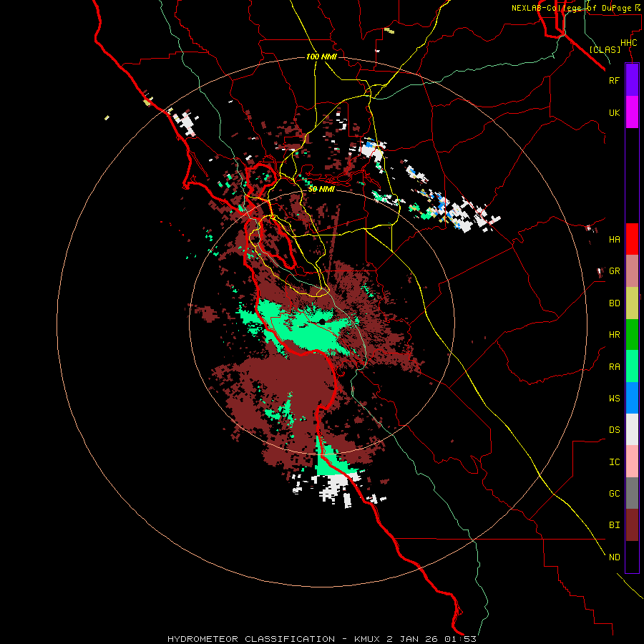Click the WS legend label

click(615, 399)
